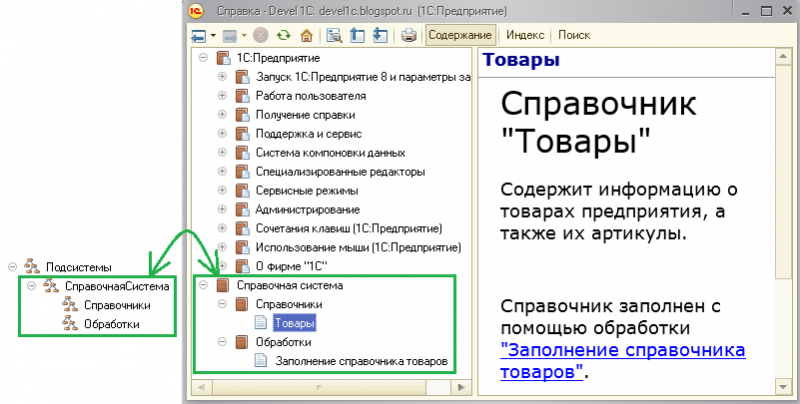Go to the Home page icon

click(306, 35)
